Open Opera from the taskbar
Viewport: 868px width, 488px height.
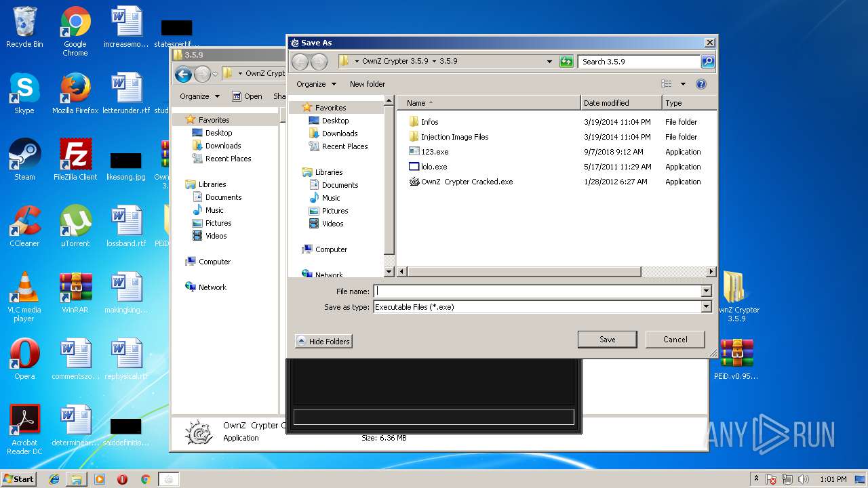(x=122, y=479)
